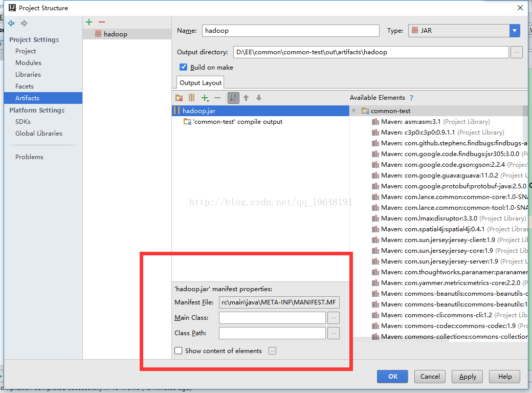Remove the artifact with red minus

(x=102, y=22)
